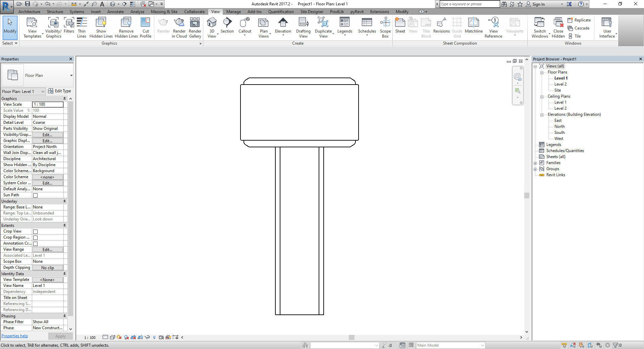Open the Render Gallery
This screenshot has width=644, height=349.
point(195,27)
